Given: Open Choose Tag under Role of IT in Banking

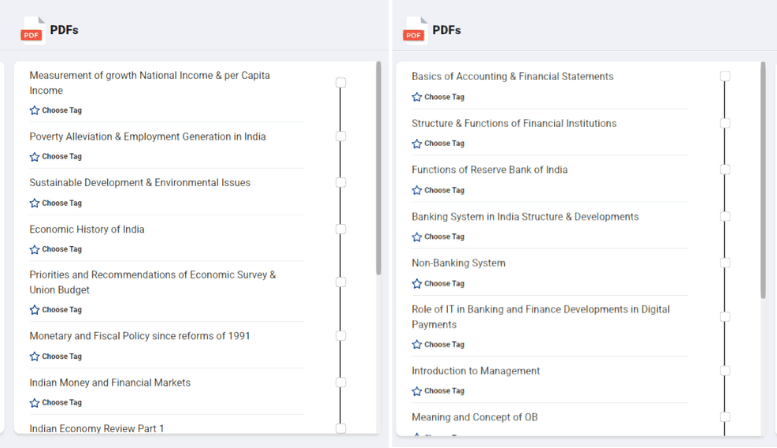Looking at the screenshot, I should [444, 345].
